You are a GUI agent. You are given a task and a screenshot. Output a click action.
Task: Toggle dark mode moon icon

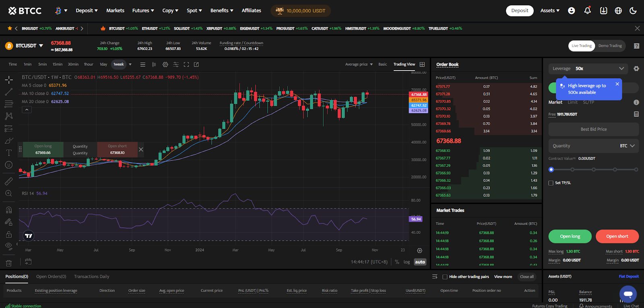click(633, 10)
